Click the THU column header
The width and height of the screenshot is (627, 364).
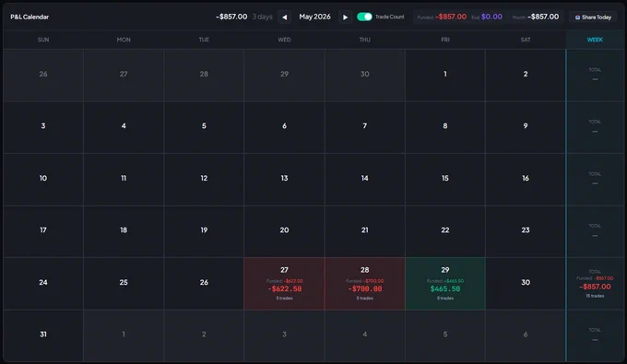(x=365, y=40)
